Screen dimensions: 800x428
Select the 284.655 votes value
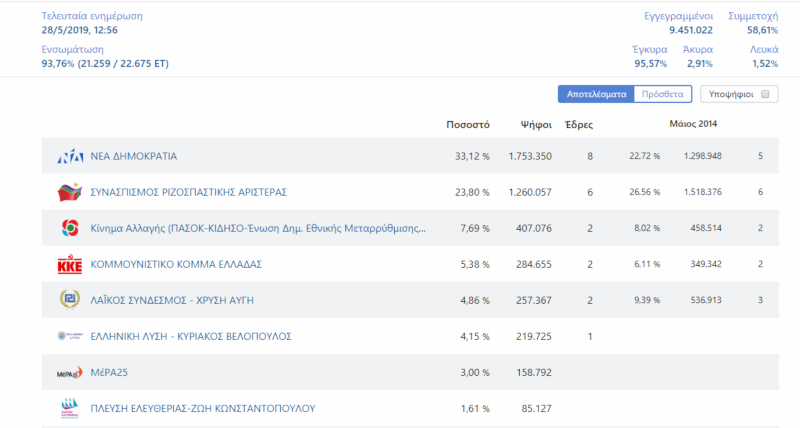[x=534, y=264]
